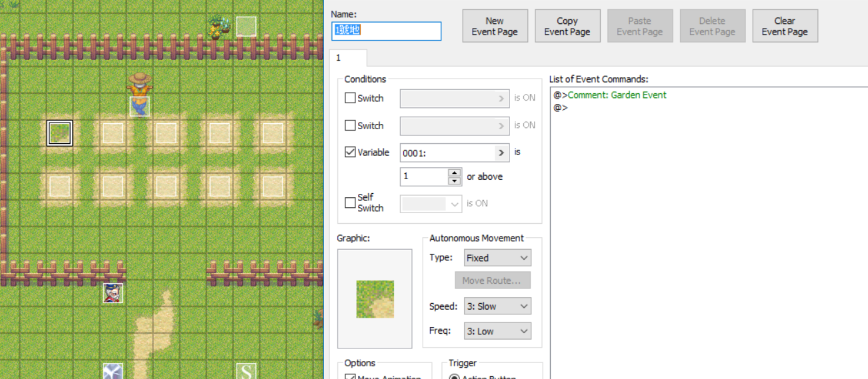This screenshot has height=379, width=868.
Task: Open the second Switch selector field
Action: [455, 125]
